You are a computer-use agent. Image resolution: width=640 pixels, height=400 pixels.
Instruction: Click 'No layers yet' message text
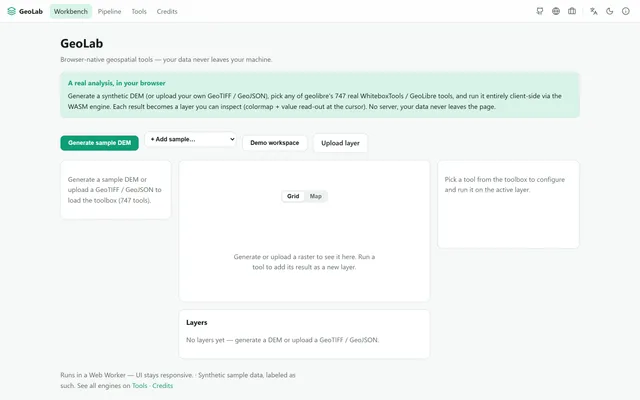click(282, 340)
